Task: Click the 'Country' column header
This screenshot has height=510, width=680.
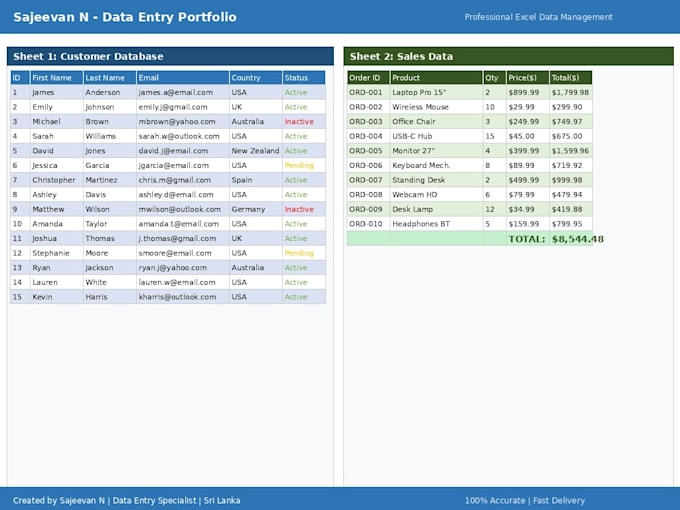Action: 255,78
